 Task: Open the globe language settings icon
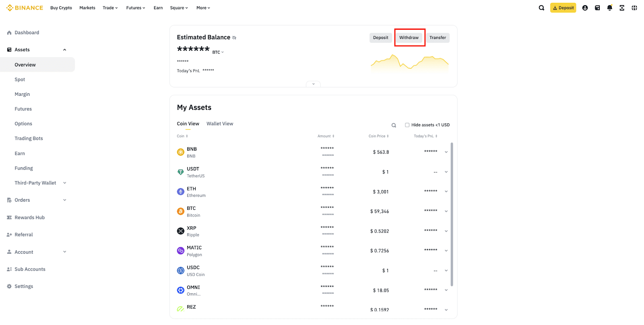point(634,8)
